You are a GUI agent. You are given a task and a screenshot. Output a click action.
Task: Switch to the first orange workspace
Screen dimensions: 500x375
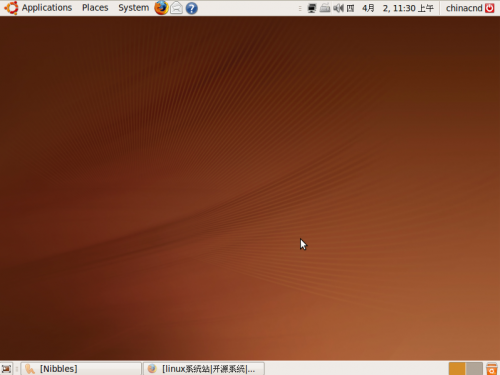point(457,369)
